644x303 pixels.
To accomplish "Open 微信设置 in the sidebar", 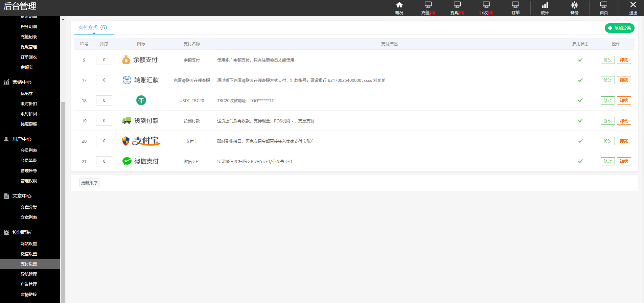I will (x=29, y=254).
